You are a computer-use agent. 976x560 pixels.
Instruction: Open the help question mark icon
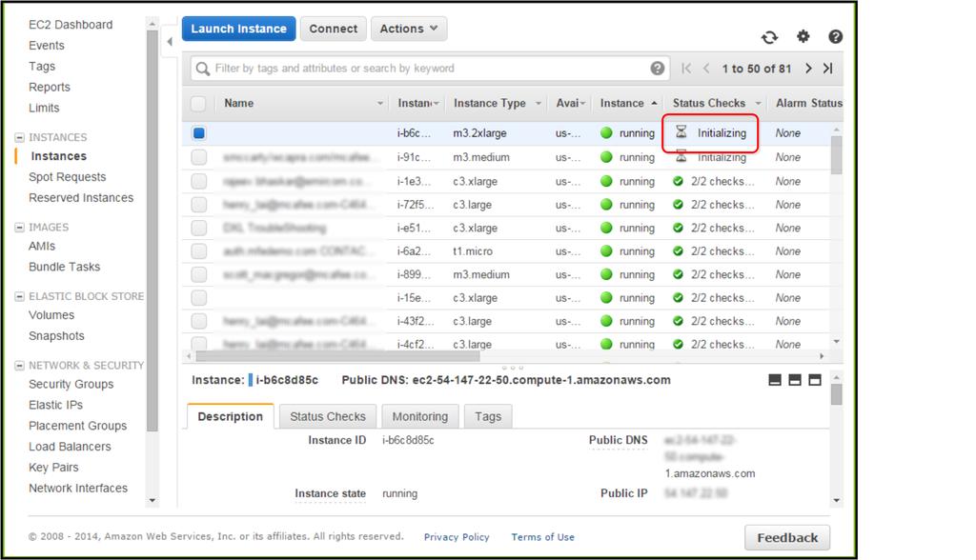click(835, 37)
